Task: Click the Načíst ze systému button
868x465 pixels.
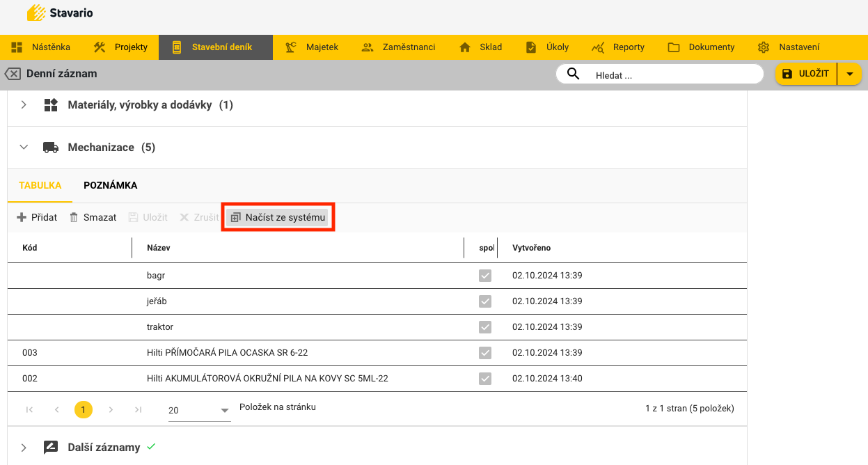Action: [x=278, y=217]
